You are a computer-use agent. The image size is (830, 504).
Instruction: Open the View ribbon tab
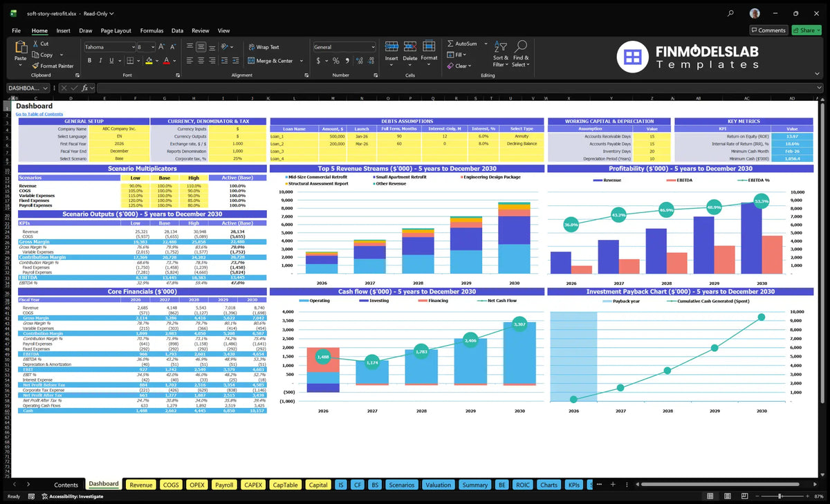click(223, 30)
